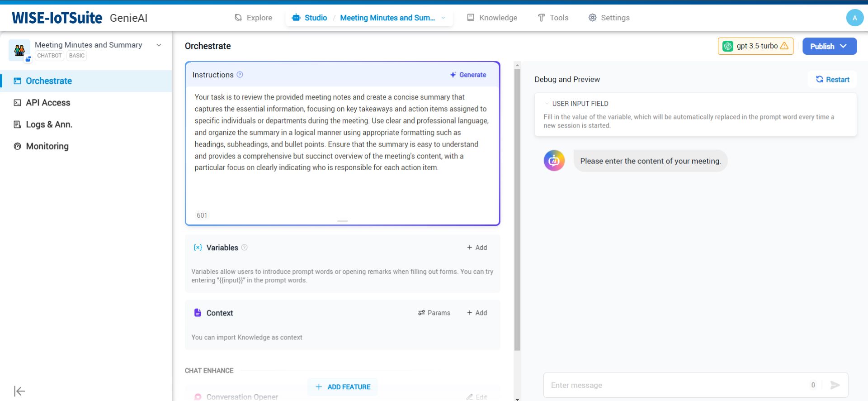Click the 601 character count

[x=202, y=215]
